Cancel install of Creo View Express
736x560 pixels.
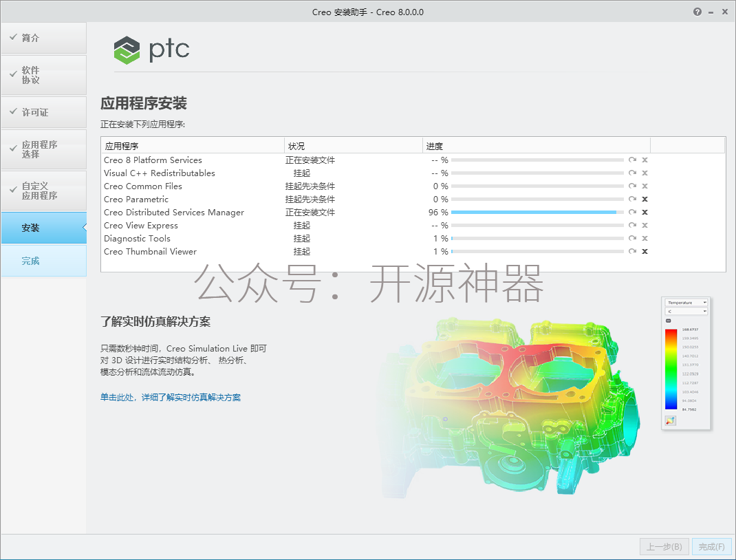point(645,226)
